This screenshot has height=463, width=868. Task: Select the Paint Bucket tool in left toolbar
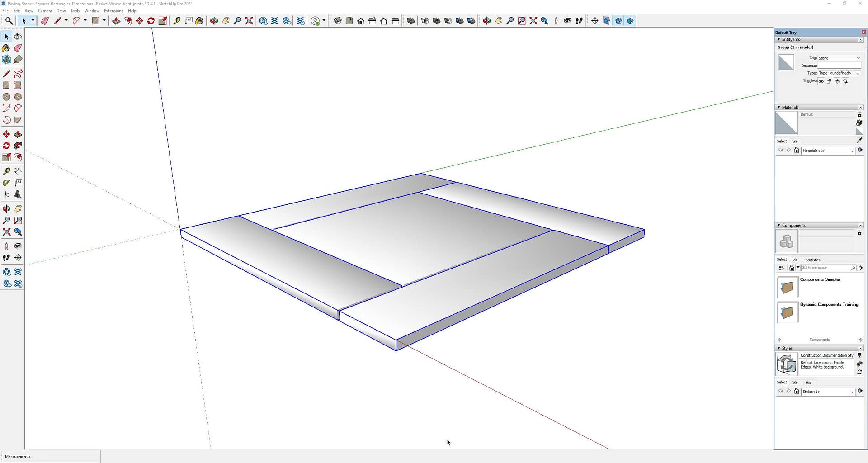(6, 48)
